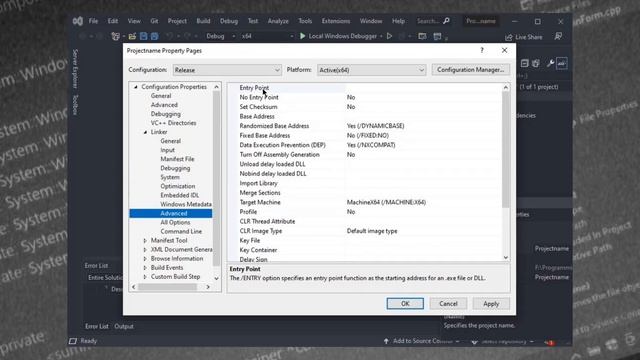640x360 pixels.
Task: Select the Linker System tree item
Action: tap(170, 177)
